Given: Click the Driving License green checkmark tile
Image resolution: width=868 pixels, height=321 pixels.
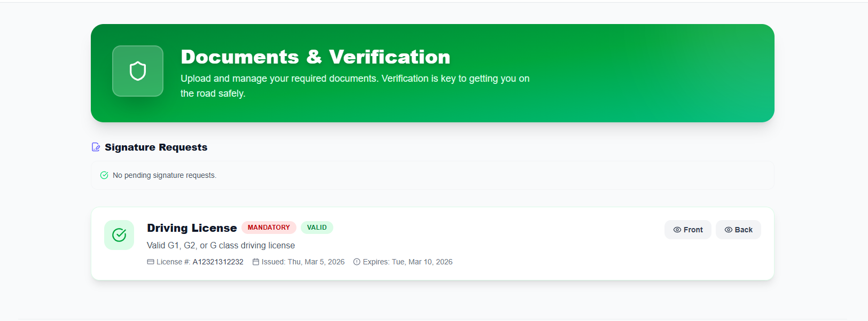Looking at the screenshot, I should [x=119, y=235].
